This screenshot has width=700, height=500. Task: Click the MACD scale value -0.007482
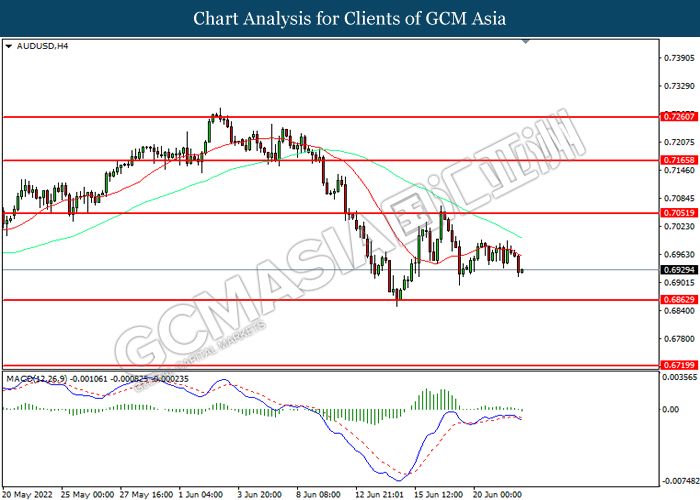680,481
